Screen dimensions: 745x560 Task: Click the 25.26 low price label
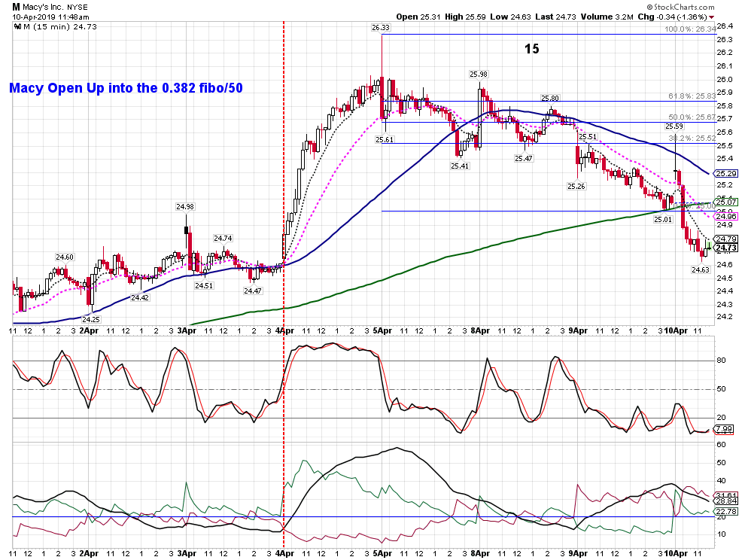tap(576, 187)
